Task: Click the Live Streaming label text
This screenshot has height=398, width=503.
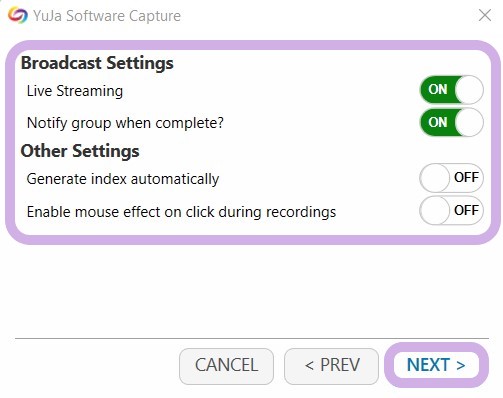Action: coord(75,91)
